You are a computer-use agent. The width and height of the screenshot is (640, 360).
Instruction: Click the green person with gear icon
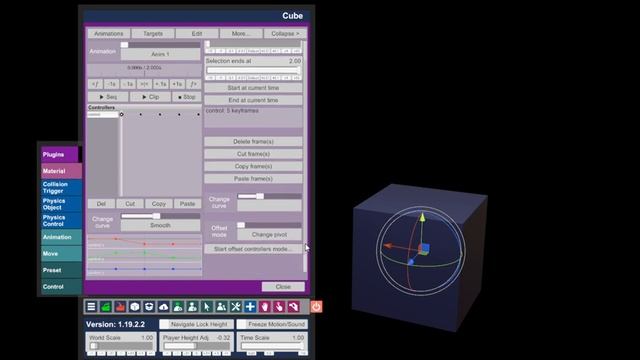tap(178, 307)
